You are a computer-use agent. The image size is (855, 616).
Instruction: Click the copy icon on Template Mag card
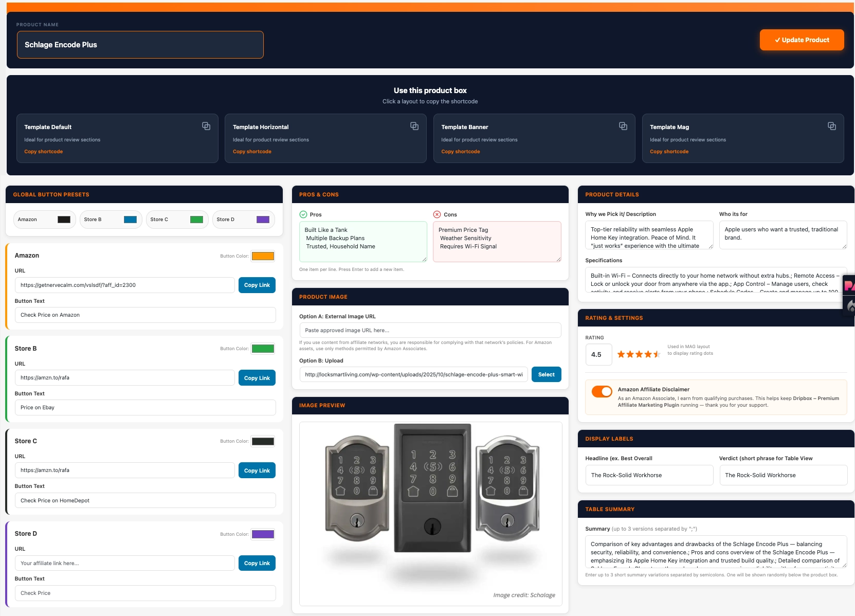click(831, 126)
